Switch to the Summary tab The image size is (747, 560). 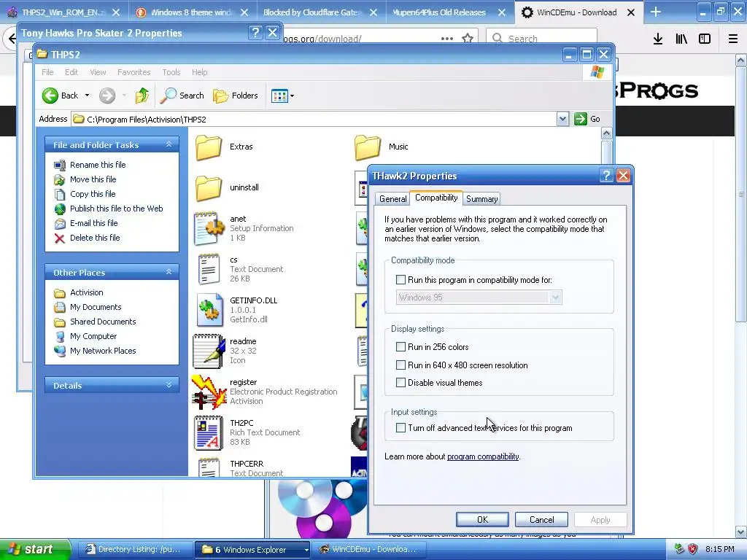click(481, 199)
